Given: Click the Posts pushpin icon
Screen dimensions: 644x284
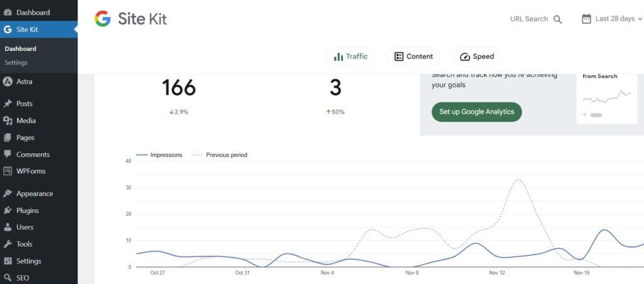Looking at the screenshot, I should pos(8,104).
